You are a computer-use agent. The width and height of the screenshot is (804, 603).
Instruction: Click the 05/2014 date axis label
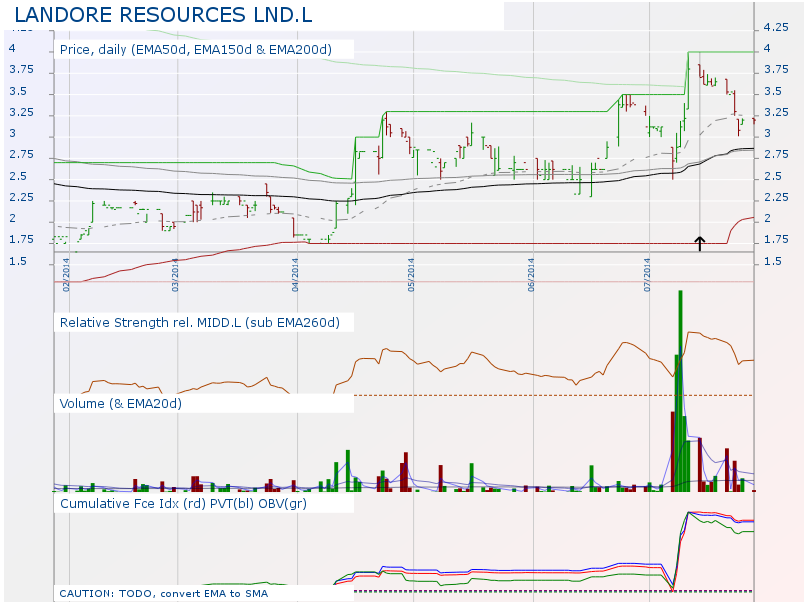point(411,275)
